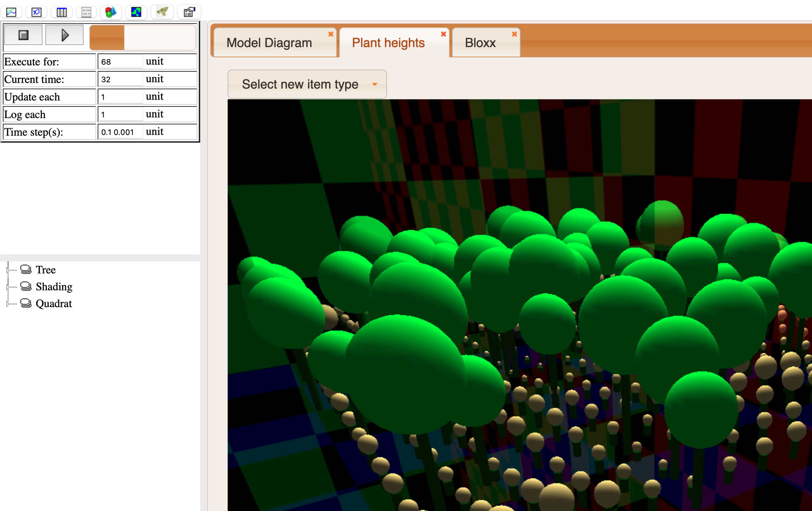Open the 3D shapes display tool
Screen dimensions: 812x511
(111, 12)
